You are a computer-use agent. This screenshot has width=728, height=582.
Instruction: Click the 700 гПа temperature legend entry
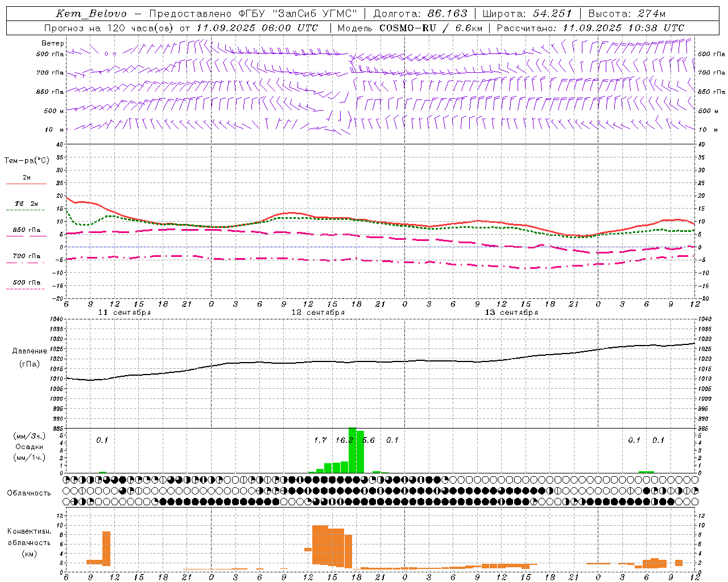click(x=26, y=256)
